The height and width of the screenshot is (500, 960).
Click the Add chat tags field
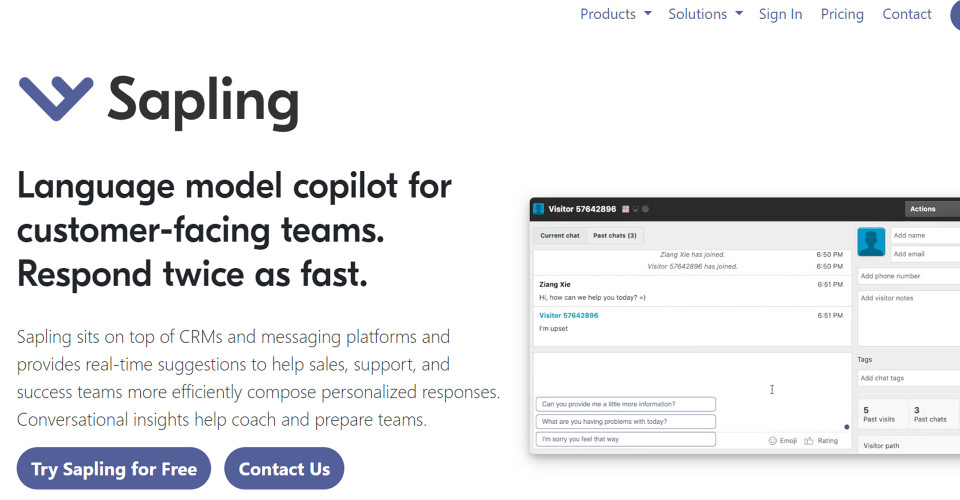click(x=908, y=378)
